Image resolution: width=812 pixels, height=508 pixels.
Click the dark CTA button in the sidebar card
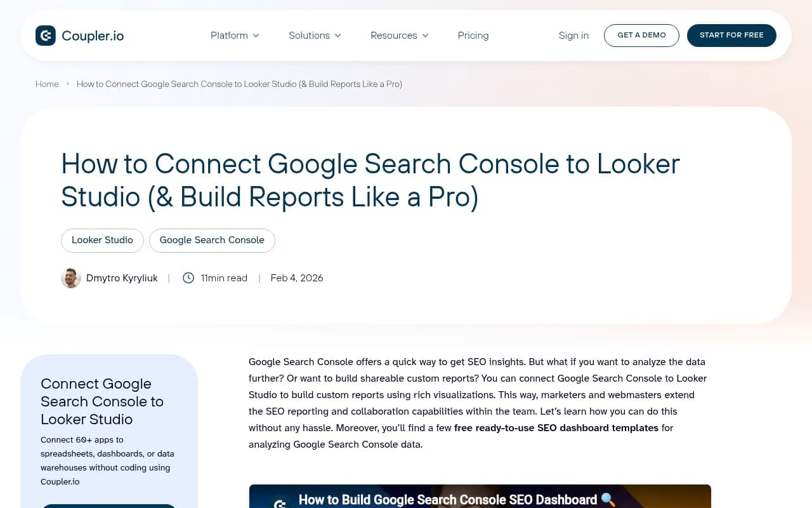pyautogui.click(x=108, y=507)
